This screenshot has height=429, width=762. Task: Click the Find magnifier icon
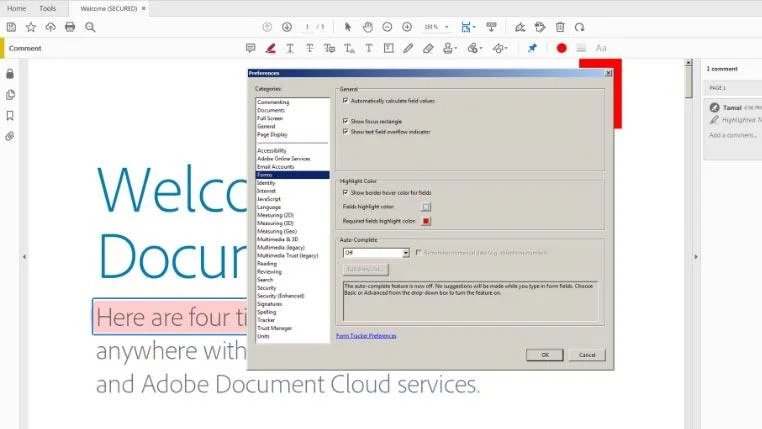point(90,27)
